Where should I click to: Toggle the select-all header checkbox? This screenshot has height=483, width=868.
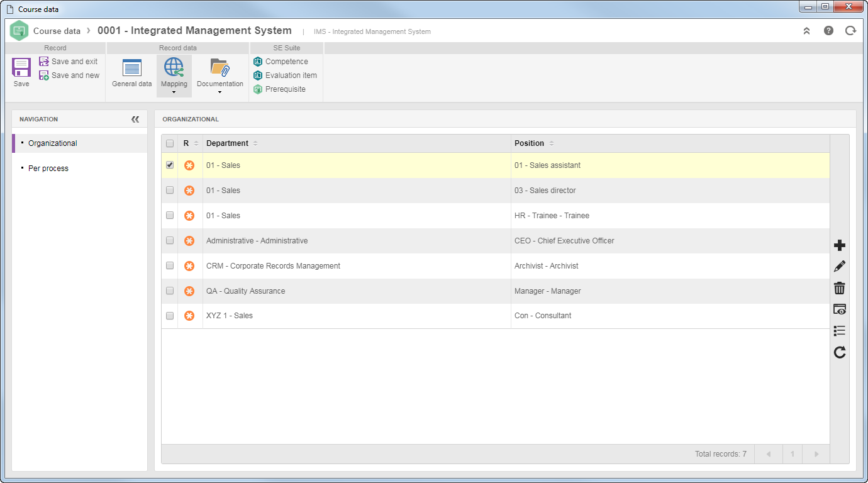click(x=170, y=143)
